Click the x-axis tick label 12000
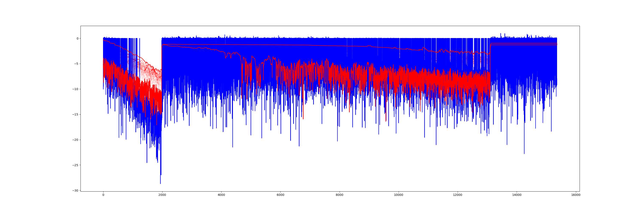The width and height of the screenshot is (644, 215). [x=458, y=195]
